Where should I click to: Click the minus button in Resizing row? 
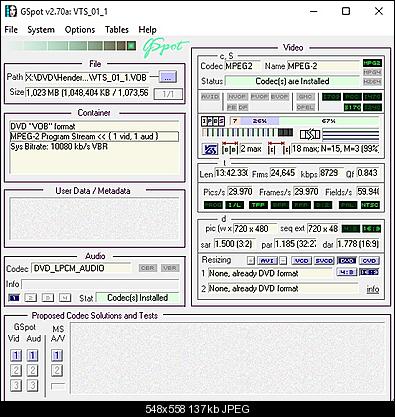[x=283, y=261]
